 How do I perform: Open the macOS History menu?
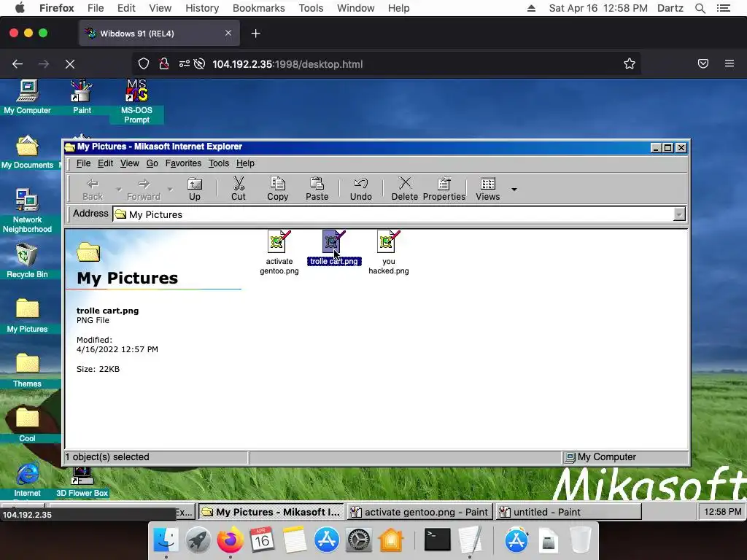pos(202,8)
